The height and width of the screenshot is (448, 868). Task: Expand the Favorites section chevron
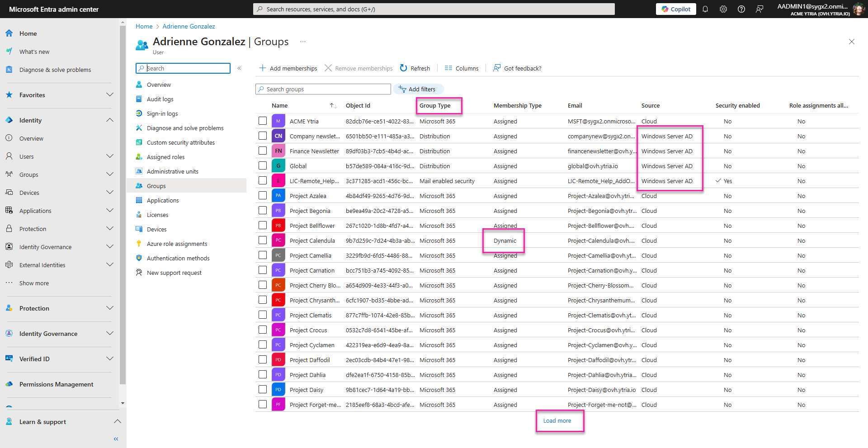[110, 94]
